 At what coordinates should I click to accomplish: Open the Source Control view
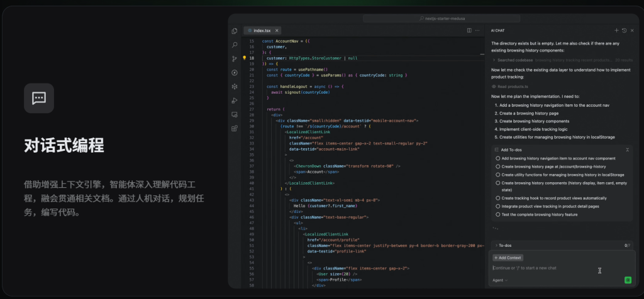(235, 58)
